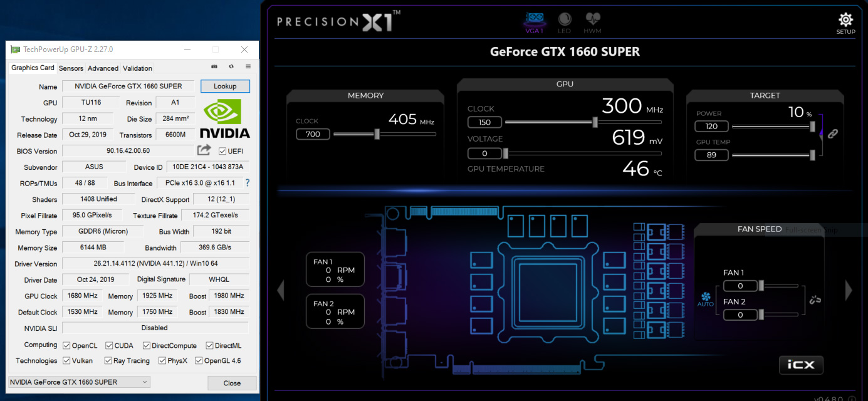Click the BIOS version value 90.16.42.00.60
868x401 pixels.
point(128,150)
